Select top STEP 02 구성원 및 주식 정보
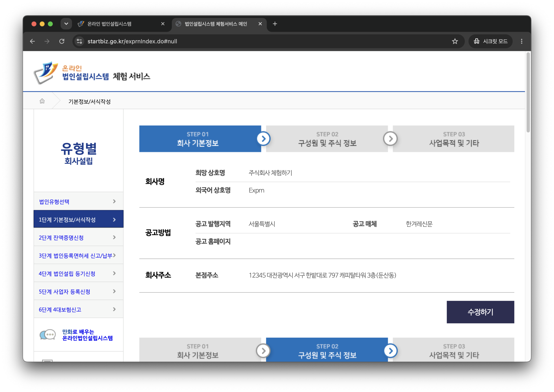 [x=327, y=139]
